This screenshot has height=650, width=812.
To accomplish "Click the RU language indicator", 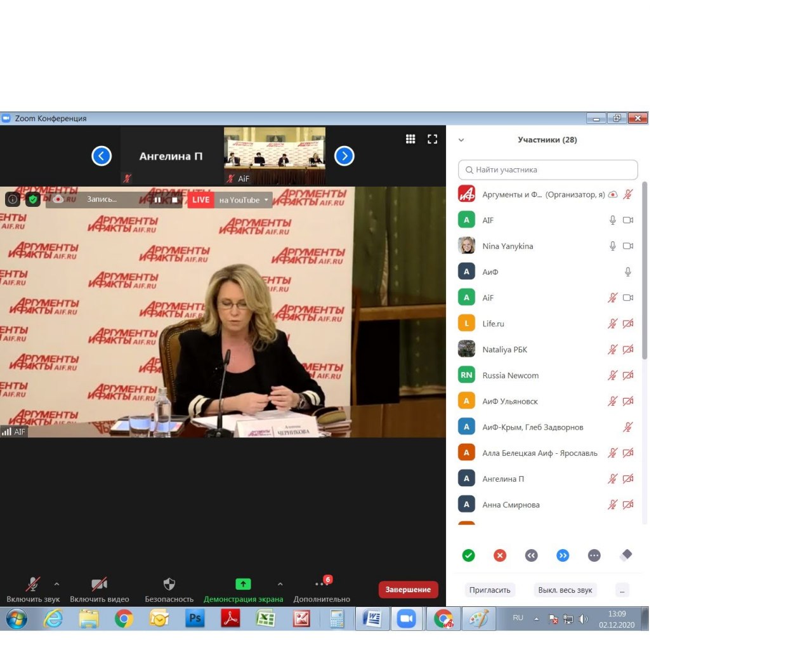I will tap(518, 618).
